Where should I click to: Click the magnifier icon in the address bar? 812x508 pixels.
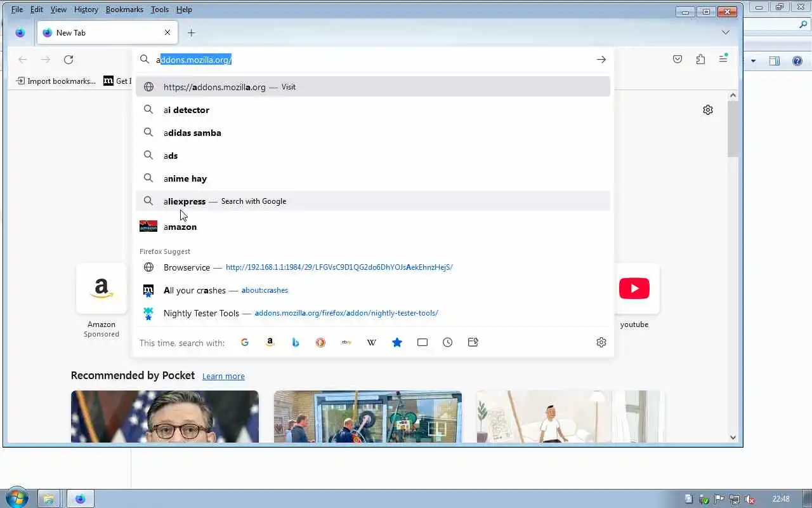145,60
